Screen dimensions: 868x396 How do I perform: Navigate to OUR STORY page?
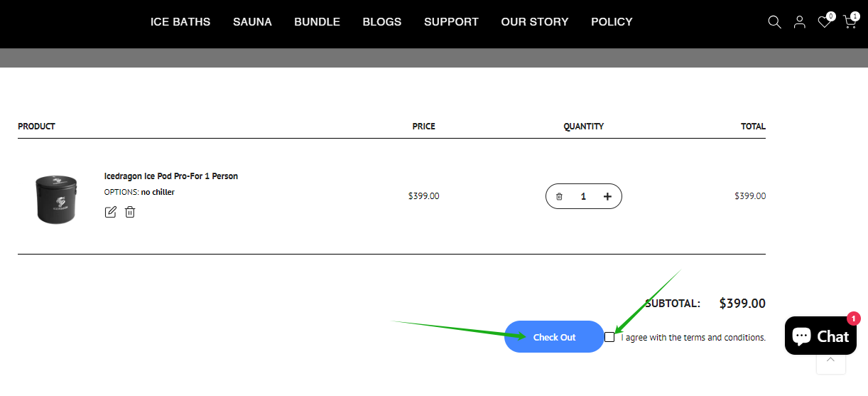[535, 22]
